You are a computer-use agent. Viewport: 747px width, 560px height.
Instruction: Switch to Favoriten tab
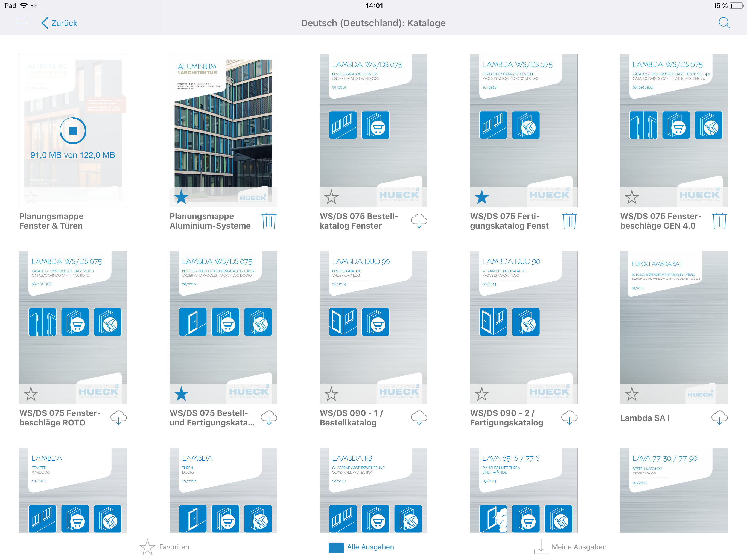[164, 547]
